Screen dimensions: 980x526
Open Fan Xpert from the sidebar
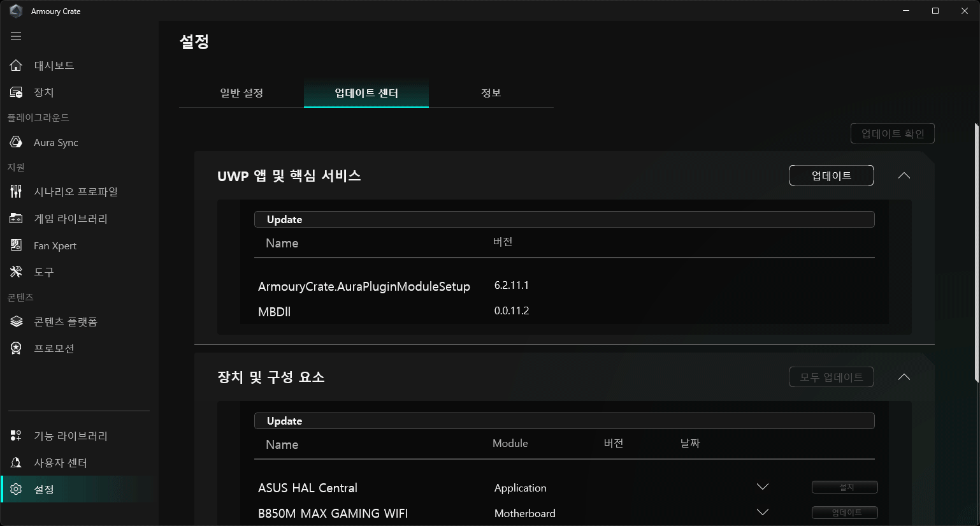tap(55, 245)
